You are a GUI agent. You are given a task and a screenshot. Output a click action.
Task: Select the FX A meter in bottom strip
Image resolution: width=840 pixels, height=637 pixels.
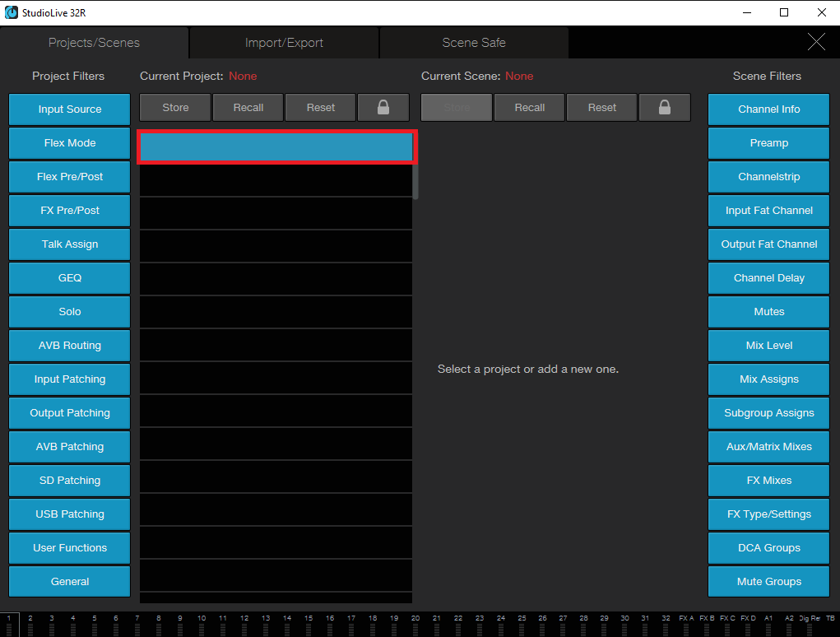point(686,625)
